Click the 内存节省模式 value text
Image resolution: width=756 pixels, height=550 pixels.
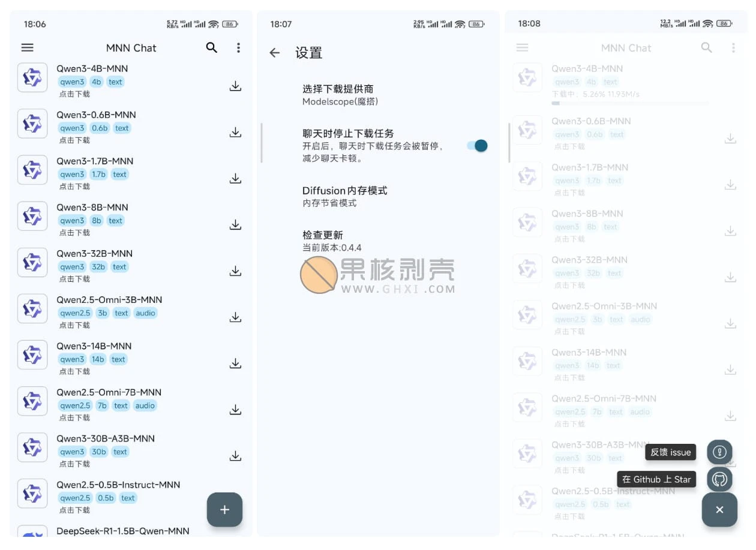click(329, 203)
